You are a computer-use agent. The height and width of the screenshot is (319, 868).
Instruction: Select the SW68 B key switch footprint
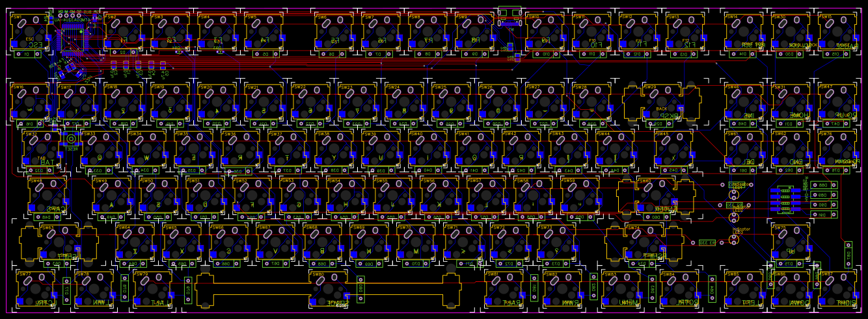tap(322, 242)
